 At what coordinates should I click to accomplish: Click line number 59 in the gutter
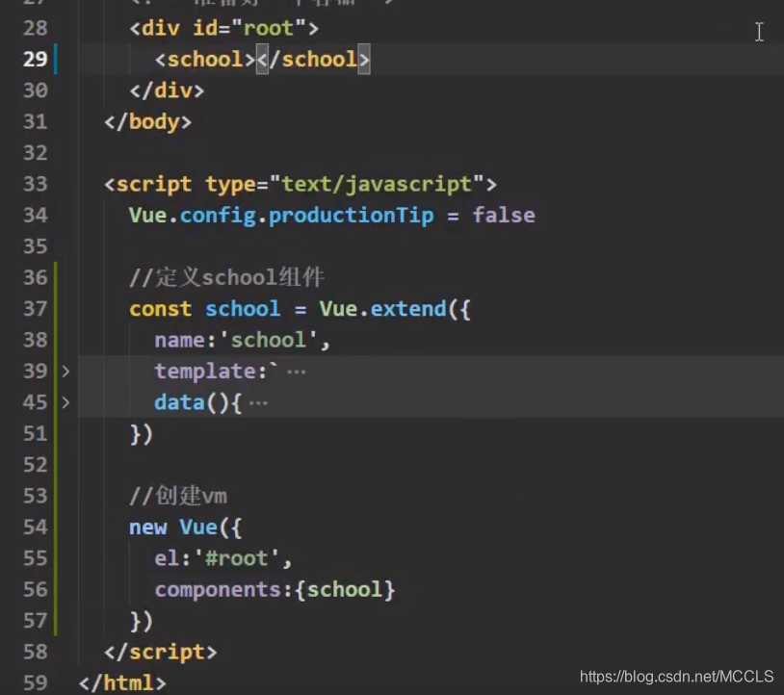(x=35, y=682)
